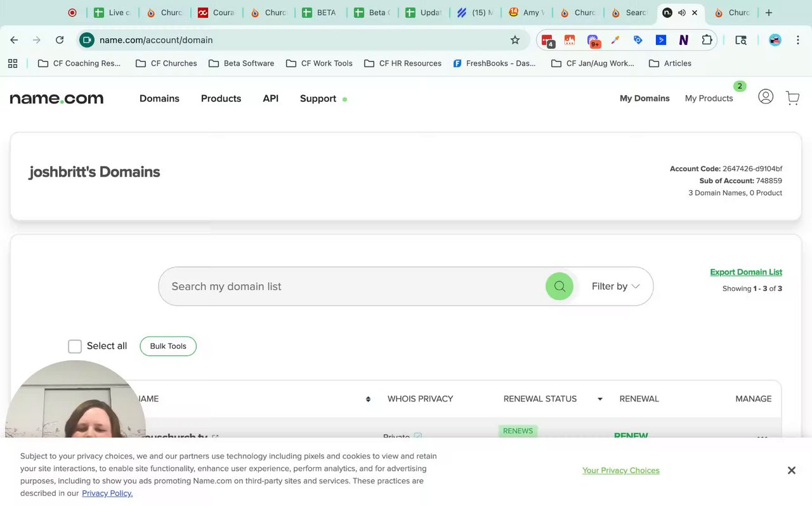The height and width of the screenshot is (506, 812).
Task: Click the camera indicator in address bar
Action: pos(87,40)
